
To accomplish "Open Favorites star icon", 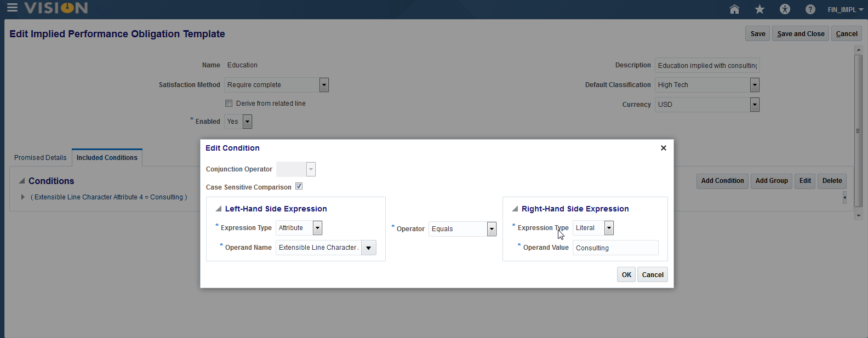I will [759, 9].
